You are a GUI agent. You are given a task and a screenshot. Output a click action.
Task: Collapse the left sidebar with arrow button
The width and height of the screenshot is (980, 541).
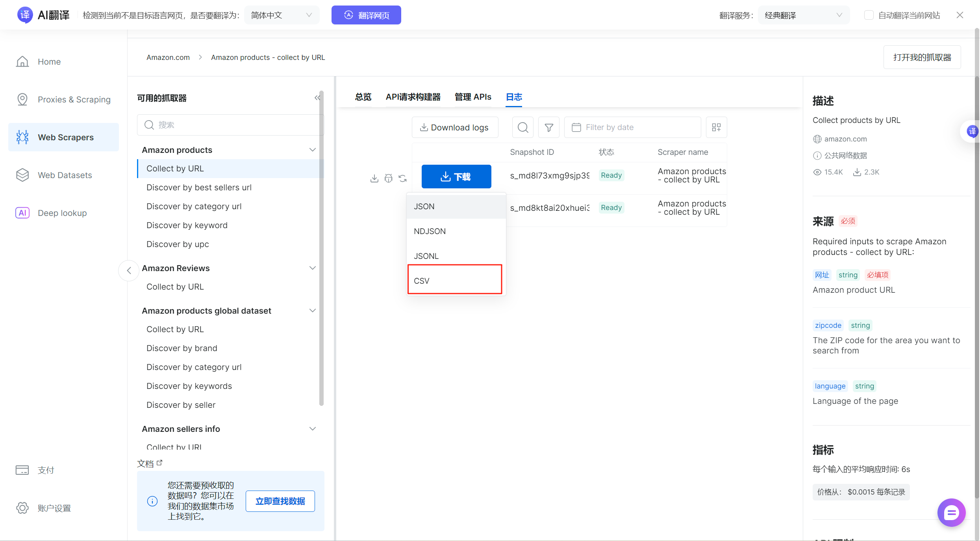coord(129,270)
